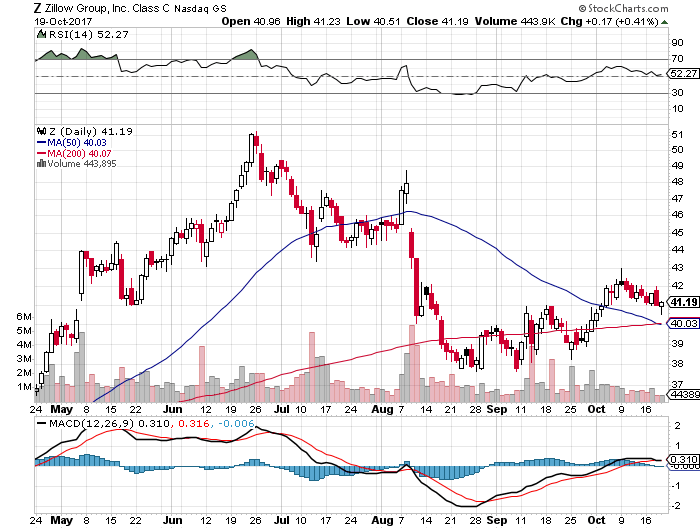
Task: Click the 52.27 RSI value tag
Action: [x=682, y=73]
